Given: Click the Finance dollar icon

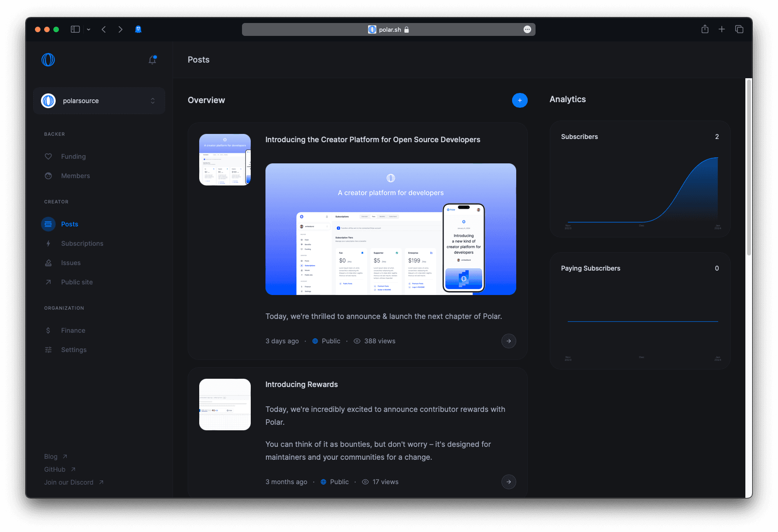Looking at the screenshot, I should (48, 330).
